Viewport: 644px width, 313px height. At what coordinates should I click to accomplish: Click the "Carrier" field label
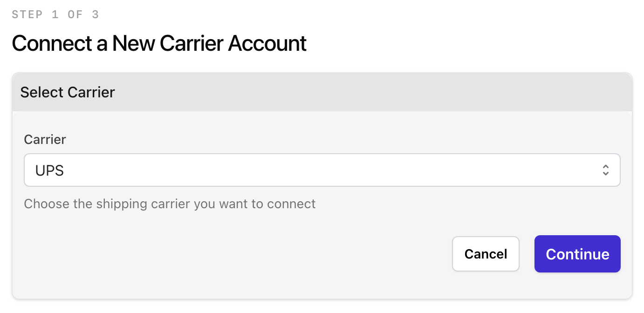click(45, 139)
